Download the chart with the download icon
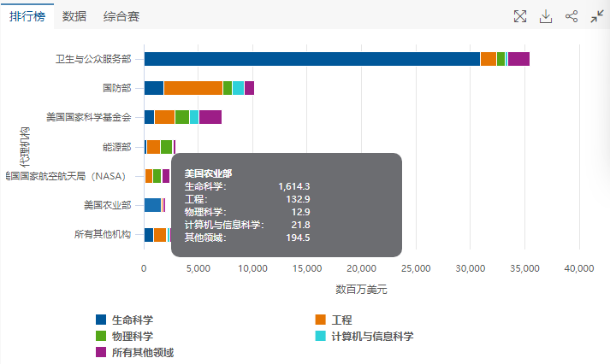The width and height of the screenshot is (610, 364). point(546,16)
